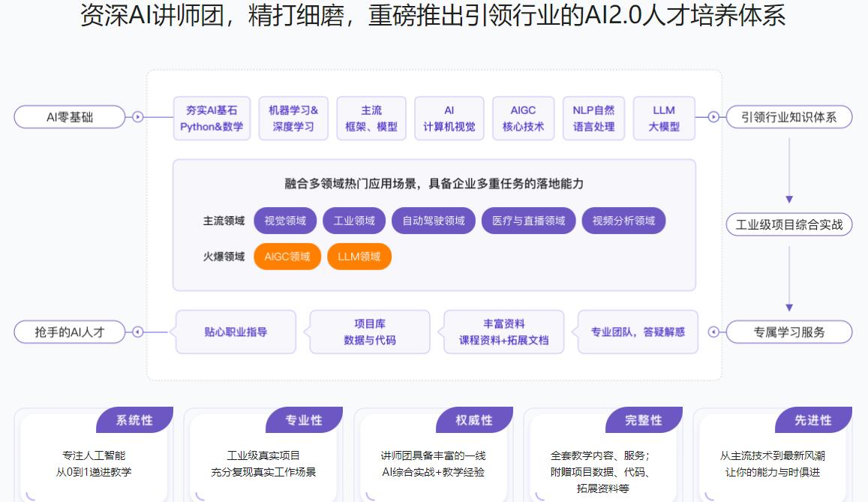868x502 pixels.
Task: Click the text AI综合实战+教学经验
Action: pos(433,472)
